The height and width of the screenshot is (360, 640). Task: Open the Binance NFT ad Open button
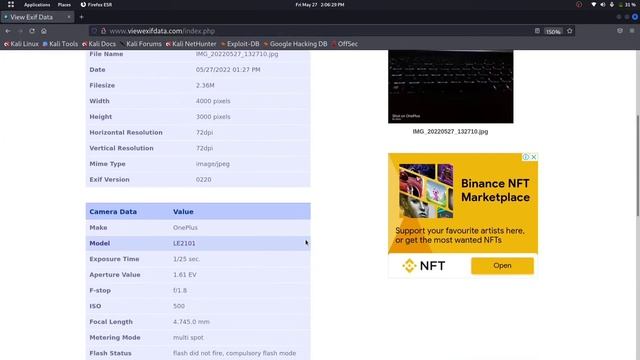[502, 266]
